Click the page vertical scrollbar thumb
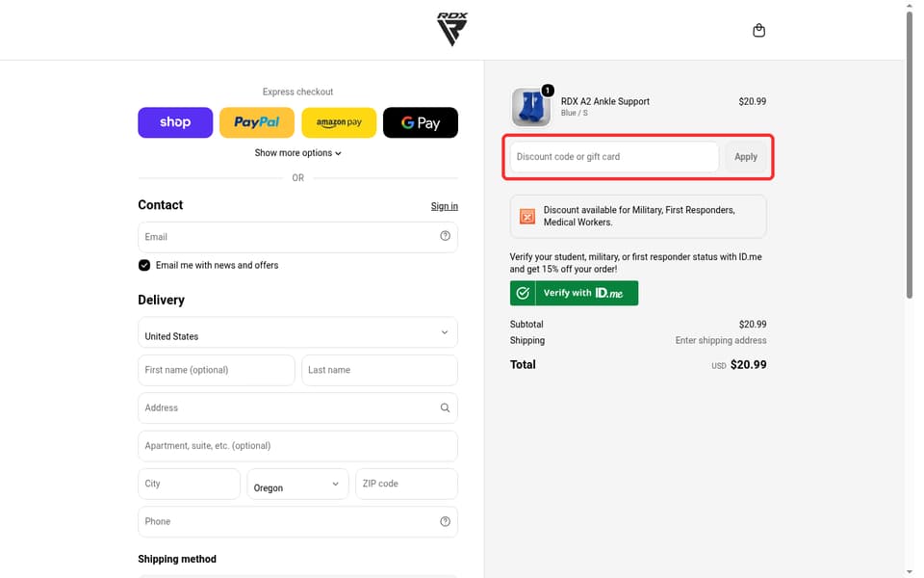 click(x=910, y=153)
